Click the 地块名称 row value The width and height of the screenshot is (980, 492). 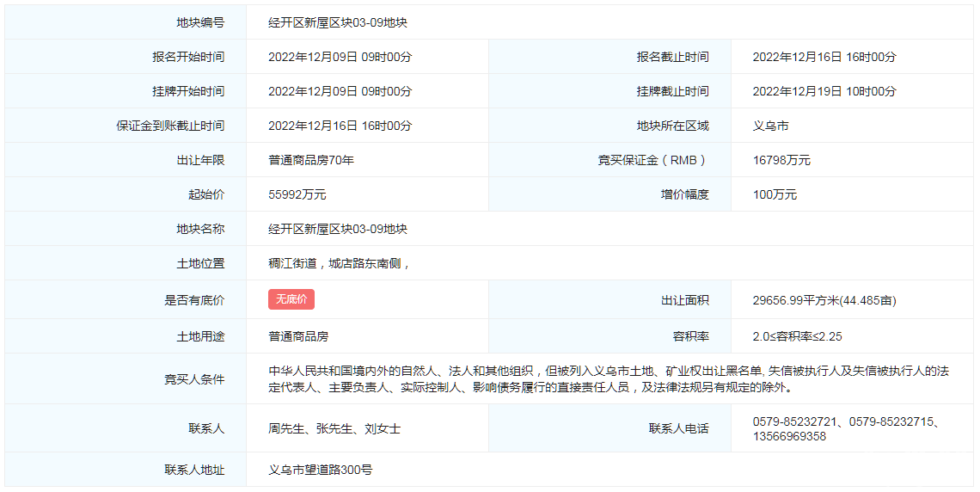point(338,229)
